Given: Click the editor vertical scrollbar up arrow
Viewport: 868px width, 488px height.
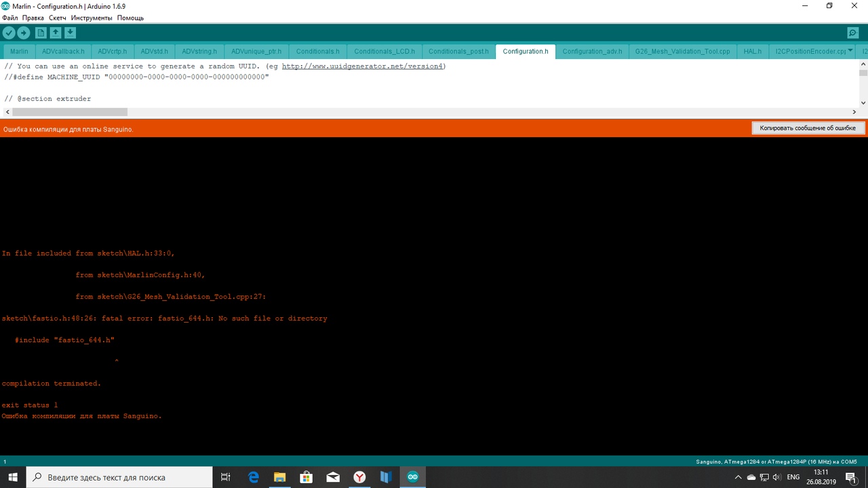Looking at the screenshot, I should click(x=863, y=64).
